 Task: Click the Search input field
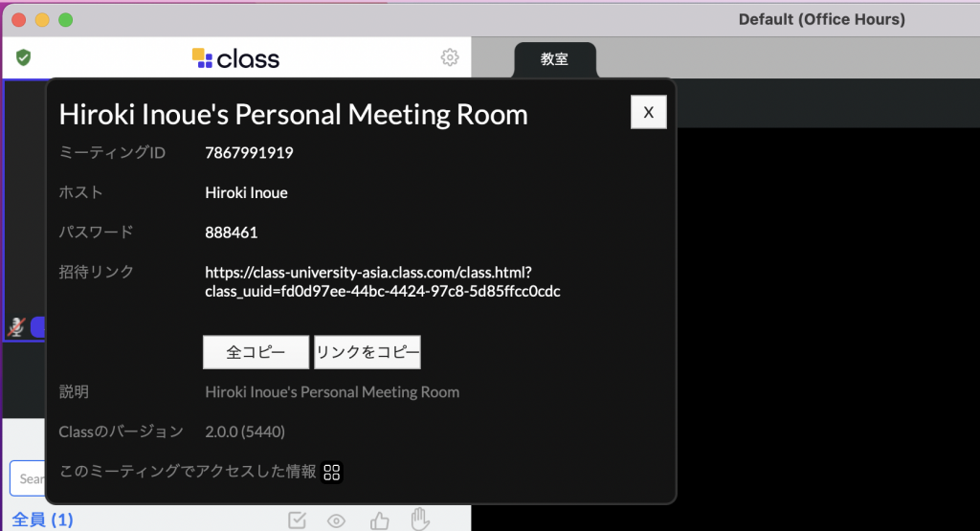[28, 478]
